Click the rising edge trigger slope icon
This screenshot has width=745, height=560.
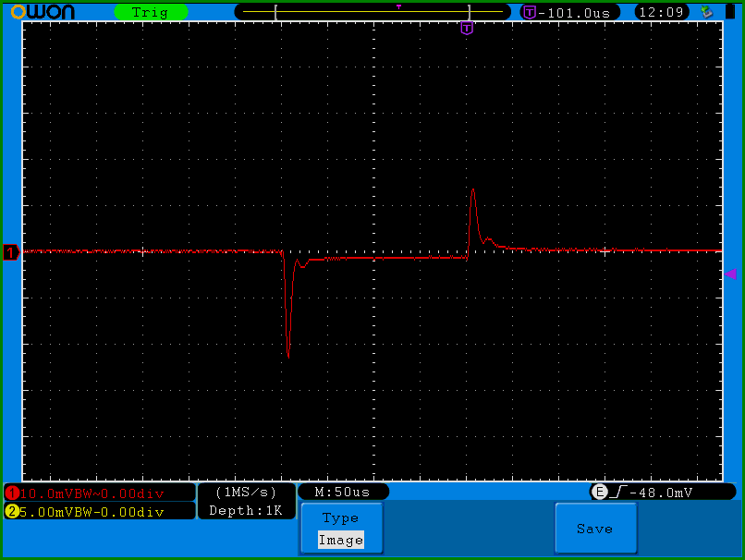pyautogui.click(x=618, y=492)
